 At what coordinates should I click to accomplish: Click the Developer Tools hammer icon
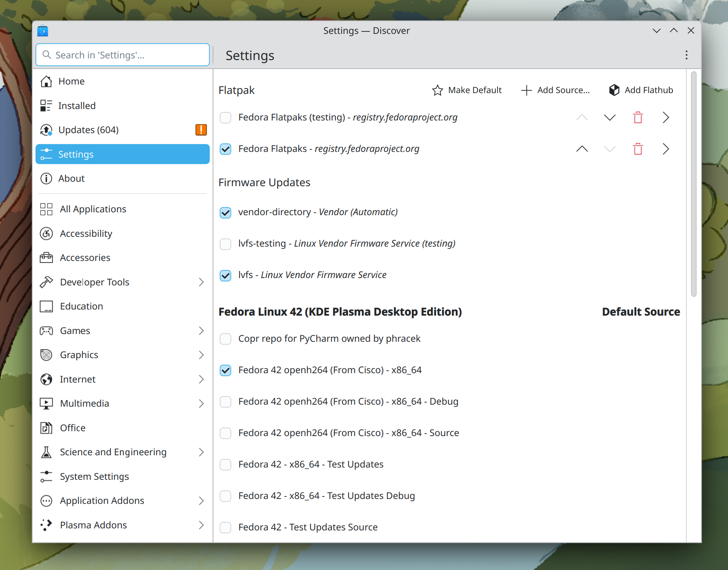(x=46, y=282)
